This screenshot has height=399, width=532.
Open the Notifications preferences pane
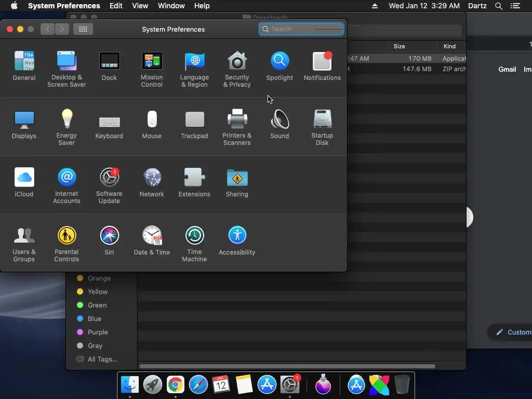click(x=322, y=66)
